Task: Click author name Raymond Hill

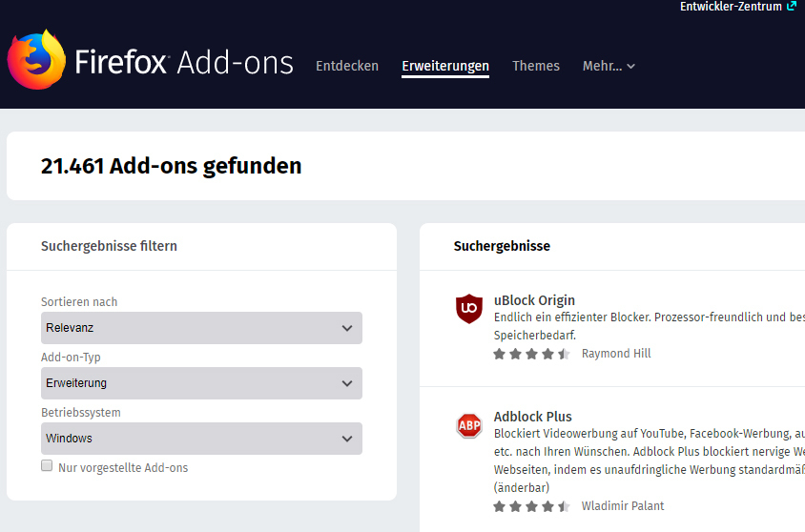Action: pos(616,354)
